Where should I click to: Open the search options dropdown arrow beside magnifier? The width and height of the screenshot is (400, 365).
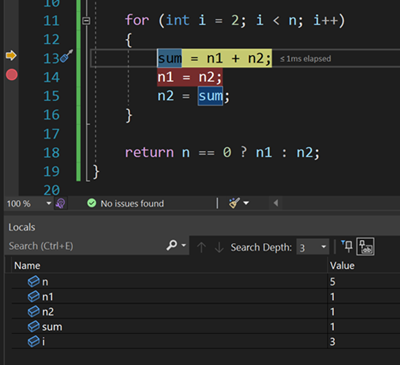click(184, 246)
